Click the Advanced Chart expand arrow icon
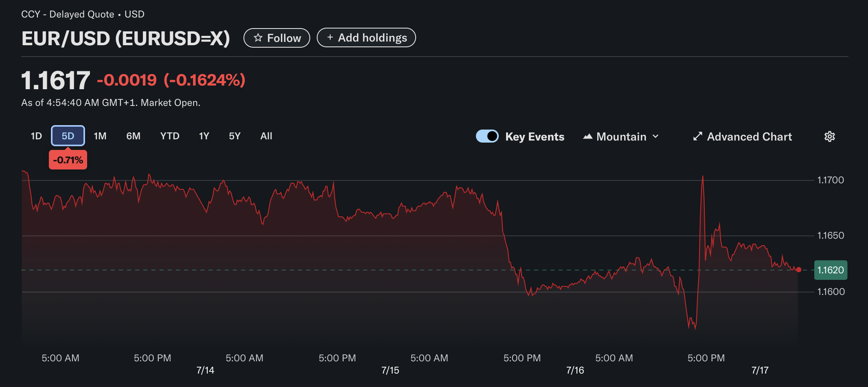The width and height of the screenshot is (868, 387). (698, 136)
